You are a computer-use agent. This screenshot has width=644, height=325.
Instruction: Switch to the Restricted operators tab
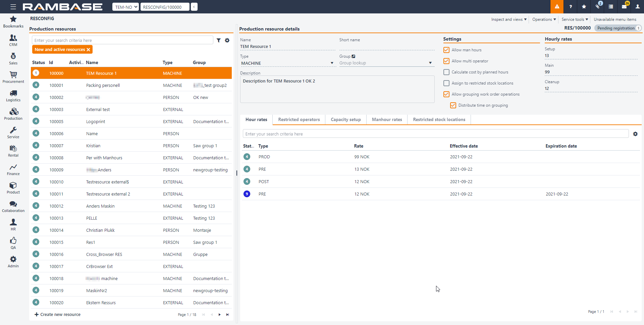[x=299, y=119]
